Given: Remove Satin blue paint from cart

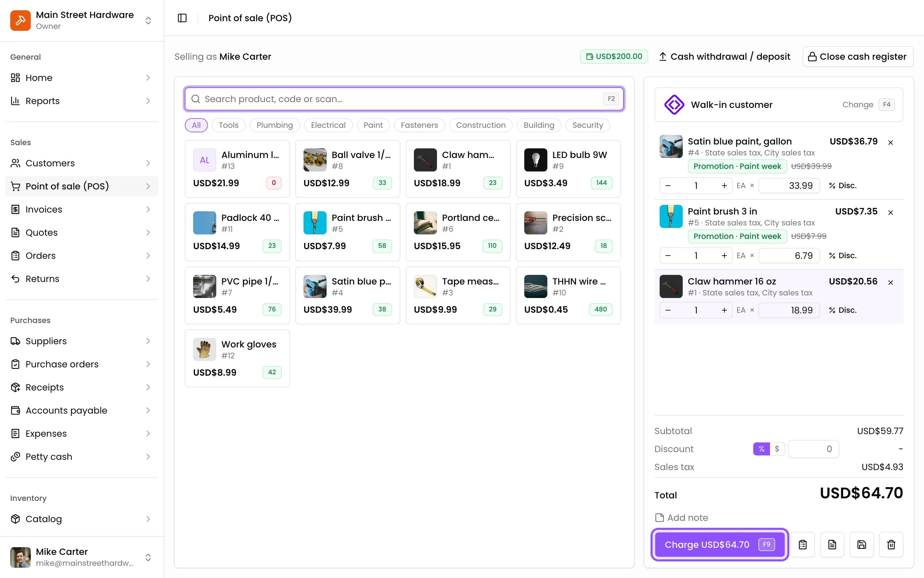Looking at the screenshot, I should 890,142.
